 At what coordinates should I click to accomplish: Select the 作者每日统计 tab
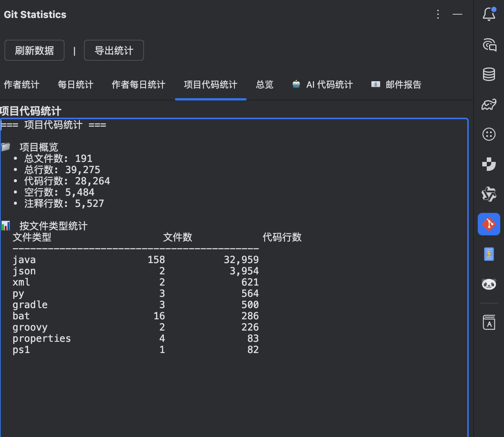pos(138,85)
